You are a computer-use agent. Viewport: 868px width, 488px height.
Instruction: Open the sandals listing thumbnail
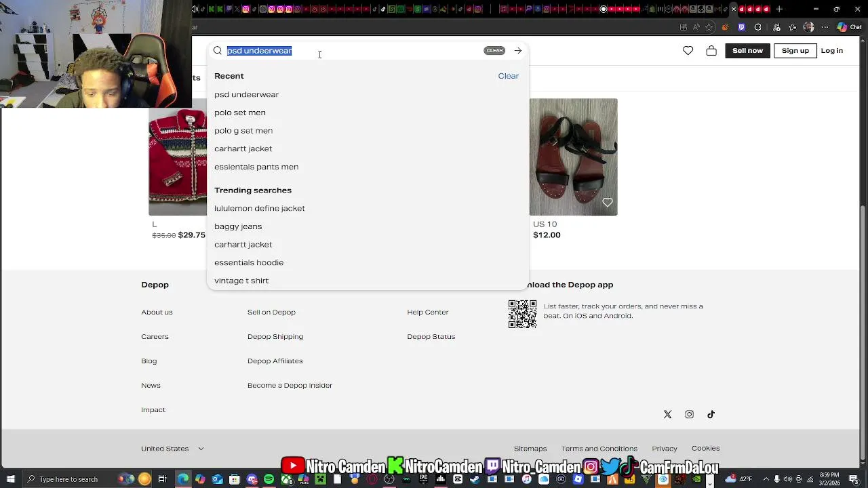click(x=574, y=157)
